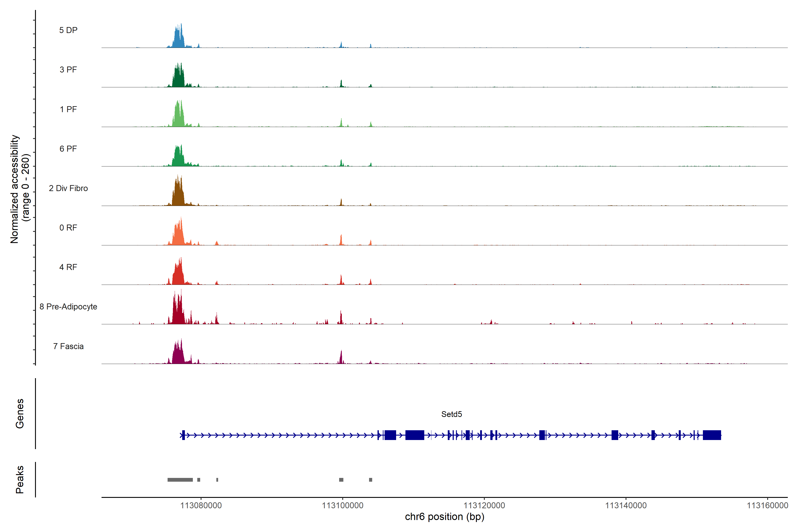
Task: Click the 113100000 axis tick label
Action: [342, 506]
